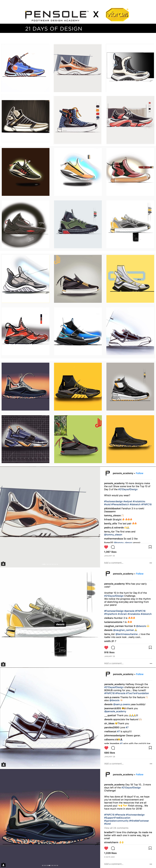Click the Vibram yellow logo
The image size is (156, 868).
[117, 15]
